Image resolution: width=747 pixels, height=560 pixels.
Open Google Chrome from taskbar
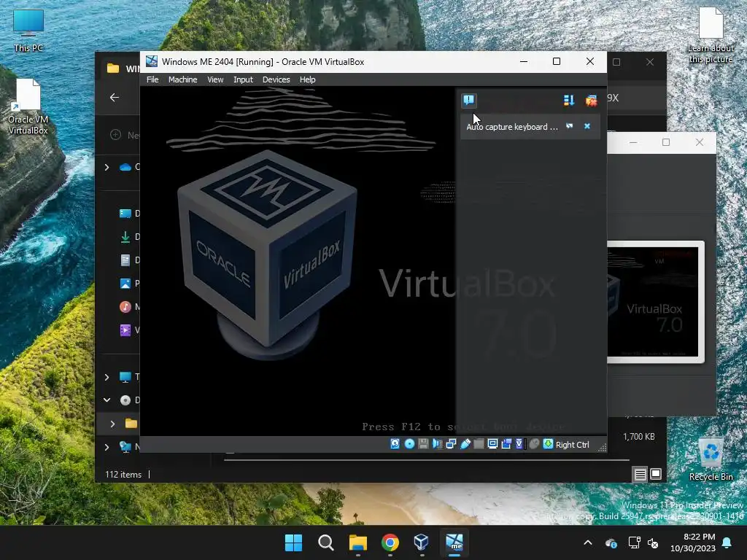(x=390, y=542)
